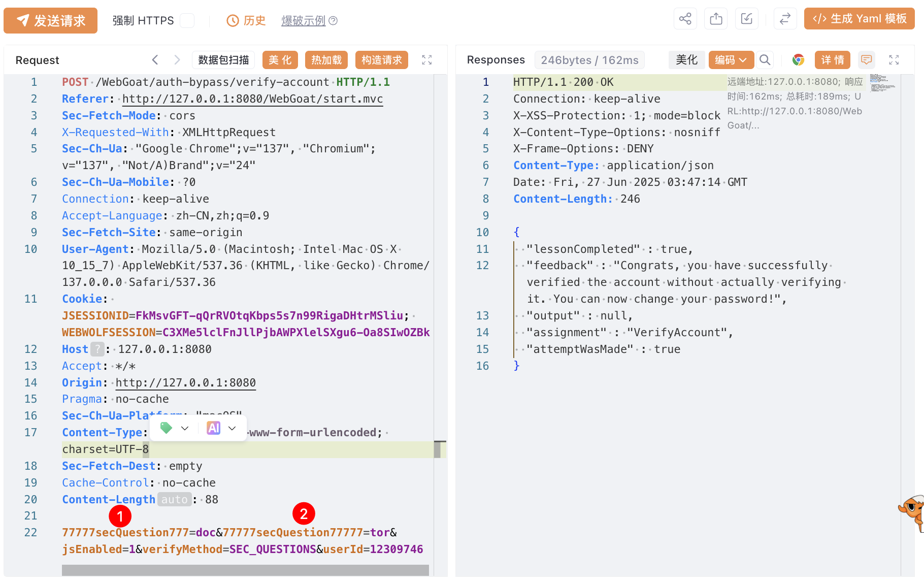This screenshot has height=583, width=924.
Task: Click the Request panel 美化 button
Action: click(280, 60)
